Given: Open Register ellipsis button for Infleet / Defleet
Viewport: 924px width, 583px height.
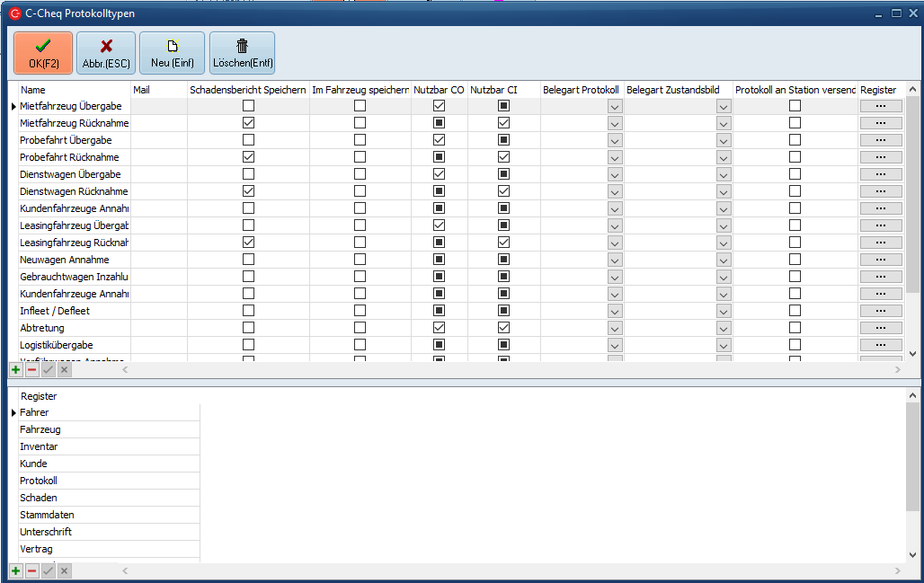Looking at the screenshot, I should (881, 311).
